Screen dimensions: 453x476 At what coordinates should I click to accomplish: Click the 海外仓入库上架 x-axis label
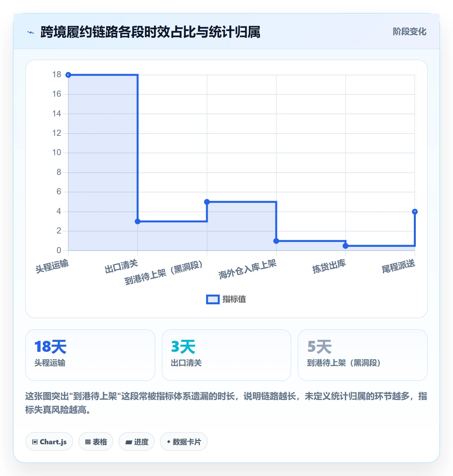point(248,269)
